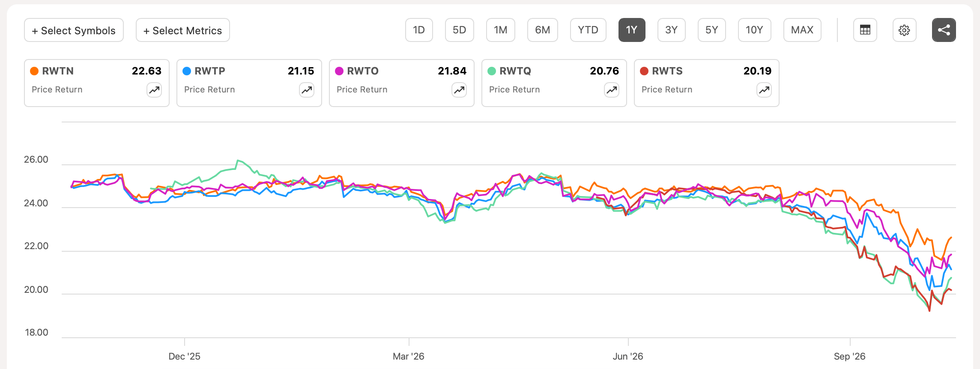Switch chart range to 1D
The width and height of the screenshot is (980, 369).
(419, 30)
